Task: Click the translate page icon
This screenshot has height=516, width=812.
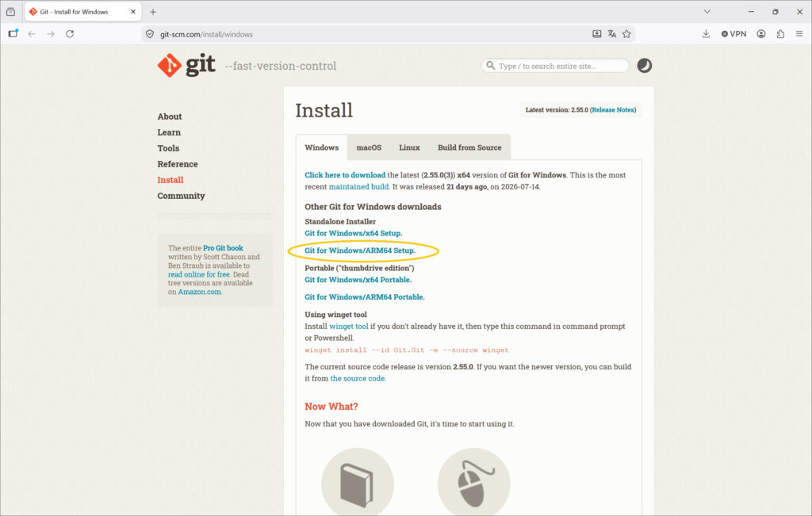Action: [x=612, y=34]
